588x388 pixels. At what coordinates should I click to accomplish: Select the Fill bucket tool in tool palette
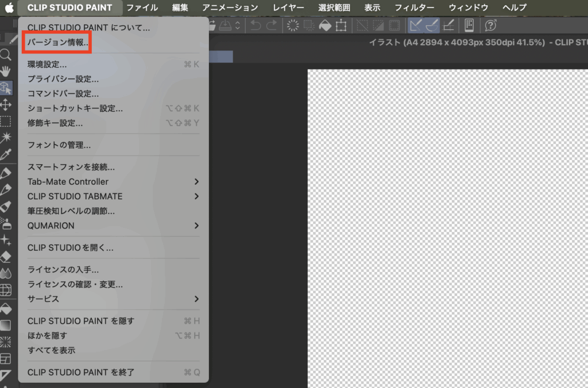[x=6, y=309]
